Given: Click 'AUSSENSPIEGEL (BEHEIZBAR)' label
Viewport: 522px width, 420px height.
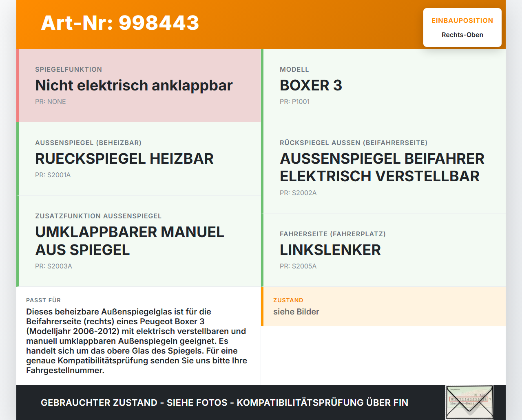Looking at the screenshot, I should pyautogui.click(x=88, y=143).
